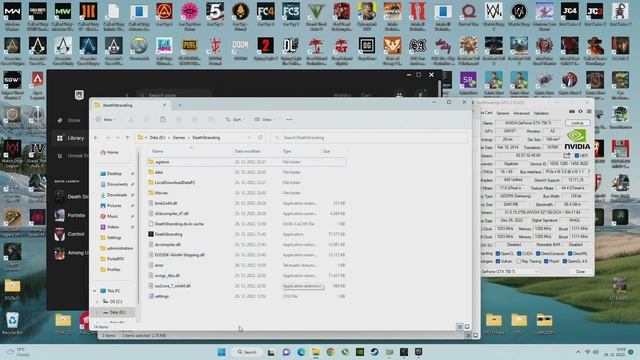The image size is (640, 360).
Task: Open Microsoft Edge from the taskbar
Action: [301, 352]
